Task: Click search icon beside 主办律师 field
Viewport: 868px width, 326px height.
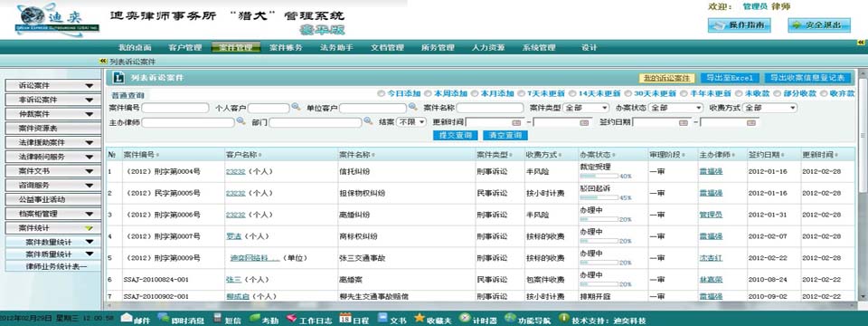Action: 241,120
